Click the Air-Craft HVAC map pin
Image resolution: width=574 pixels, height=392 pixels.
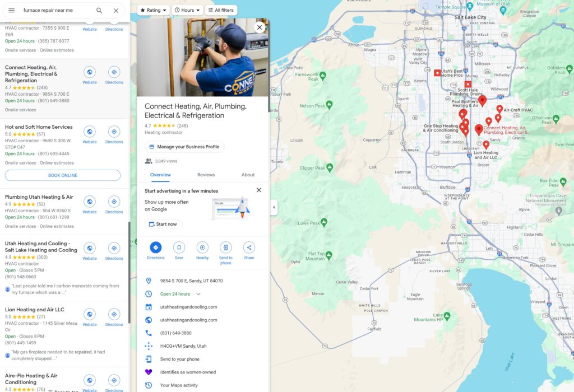(x=499, y=109)
